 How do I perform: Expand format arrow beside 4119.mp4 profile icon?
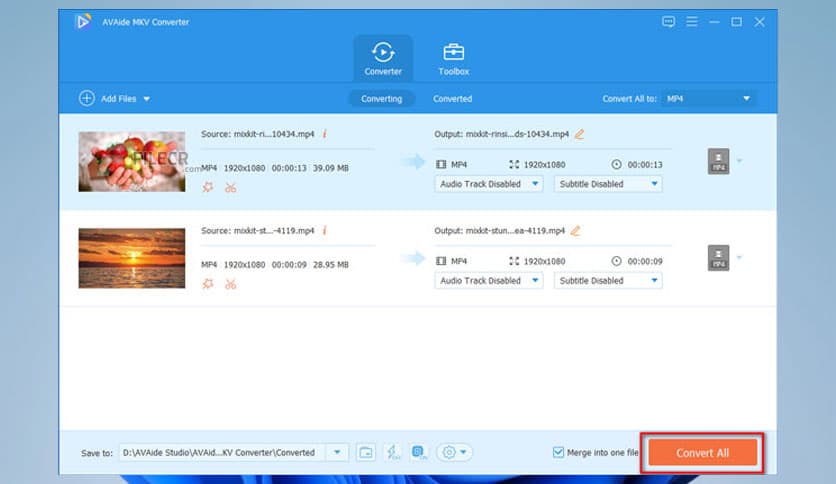(739, 257)
